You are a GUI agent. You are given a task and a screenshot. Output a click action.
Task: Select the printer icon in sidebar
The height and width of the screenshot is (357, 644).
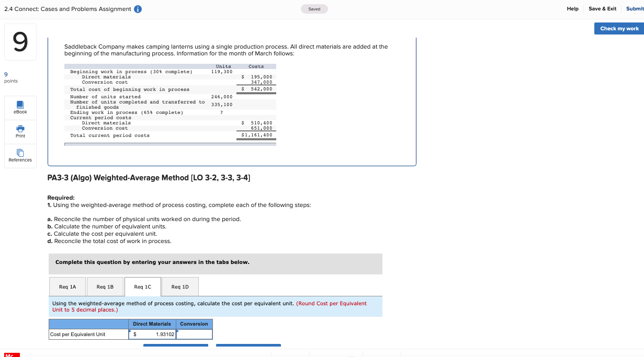point(20,129)
